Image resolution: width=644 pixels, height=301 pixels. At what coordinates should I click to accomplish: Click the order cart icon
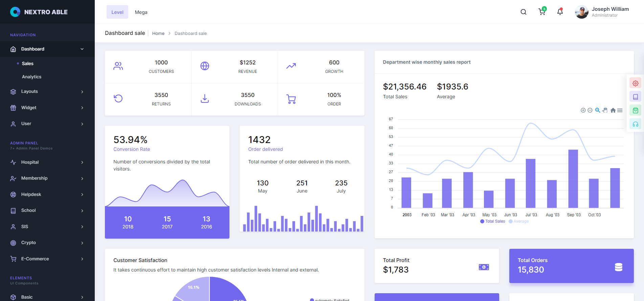[x=291, y=99]
